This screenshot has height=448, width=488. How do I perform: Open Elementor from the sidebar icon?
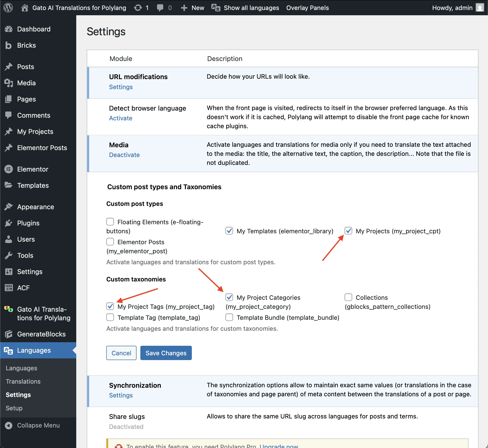[x=9, y=169]
